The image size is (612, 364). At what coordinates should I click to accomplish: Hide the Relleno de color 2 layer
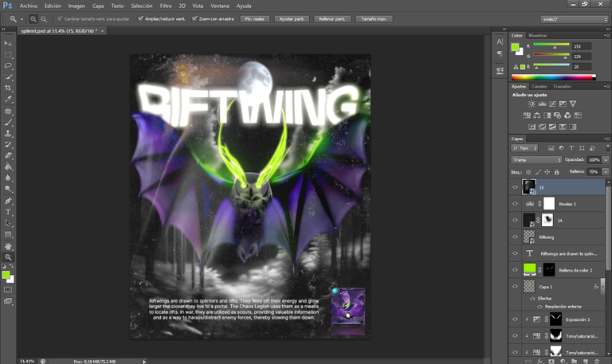click(515, 269)
